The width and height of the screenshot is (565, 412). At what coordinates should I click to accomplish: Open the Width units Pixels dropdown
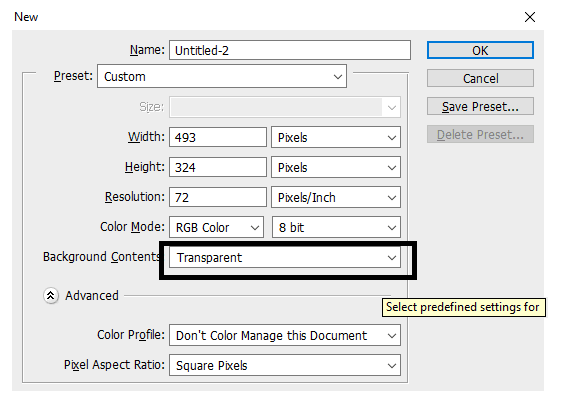[x=336, y=137]
